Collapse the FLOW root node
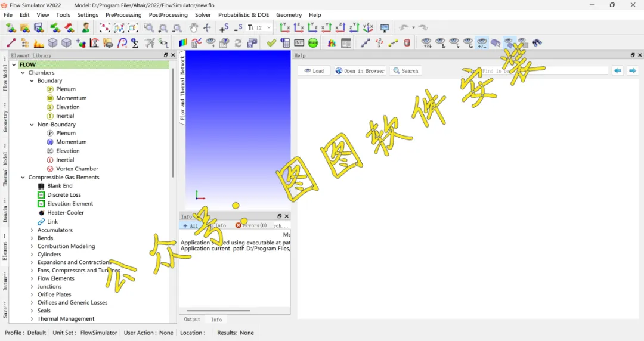Image resolution: width=644 pixels, height=341 pixels. tap(14, 64)
